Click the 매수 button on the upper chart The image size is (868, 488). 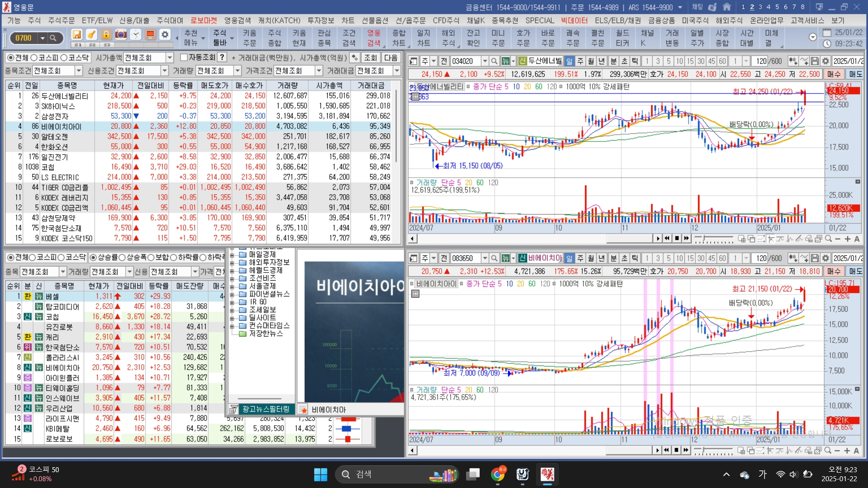[834, 74]
